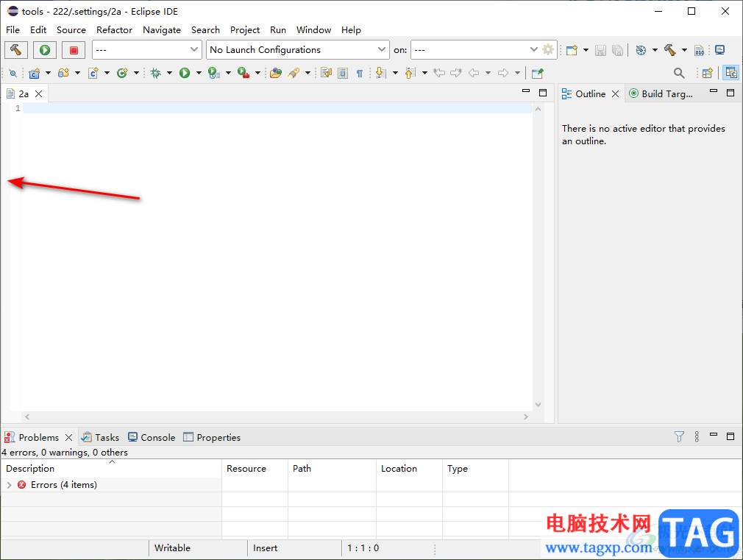This screenshot has height=560, width=743.
Task: Close the 2a editor tab
Action: point(39,94)
